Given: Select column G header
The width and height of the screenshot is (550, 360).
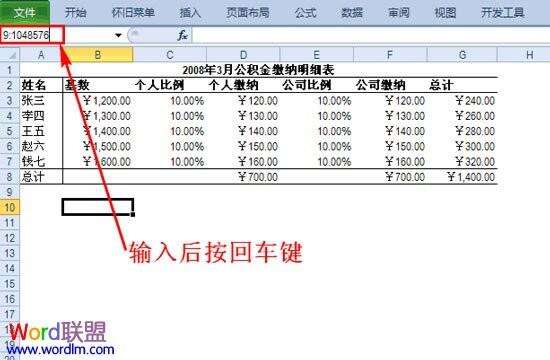Looking at the screenshot, I should (462, 55).
